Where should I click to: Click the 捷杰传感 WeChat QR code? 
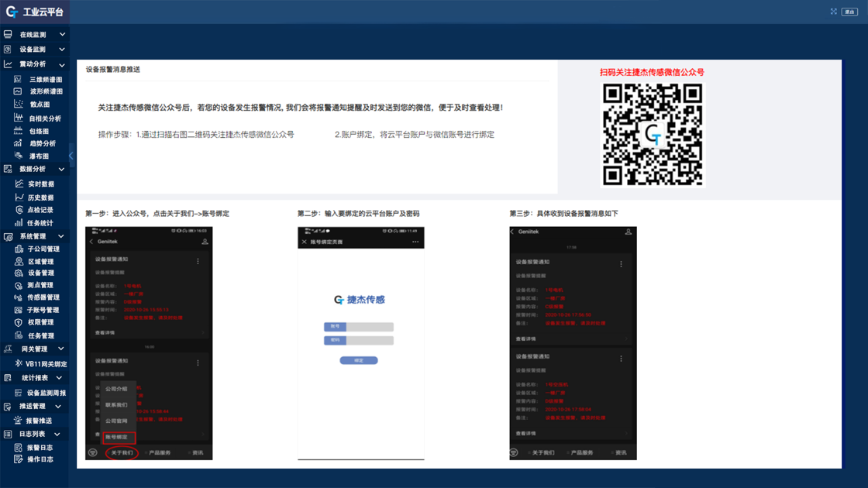tap(653, 135)
